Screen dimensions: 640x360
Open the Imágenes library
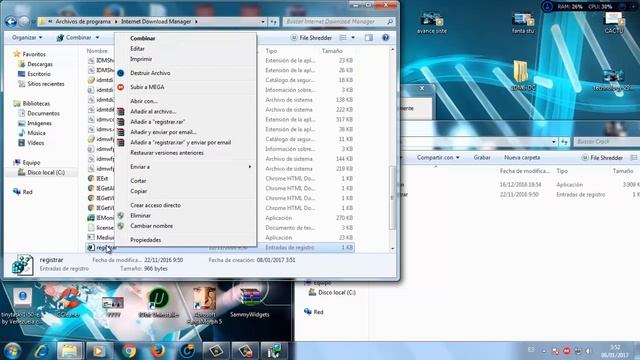(x=39, y=123)
